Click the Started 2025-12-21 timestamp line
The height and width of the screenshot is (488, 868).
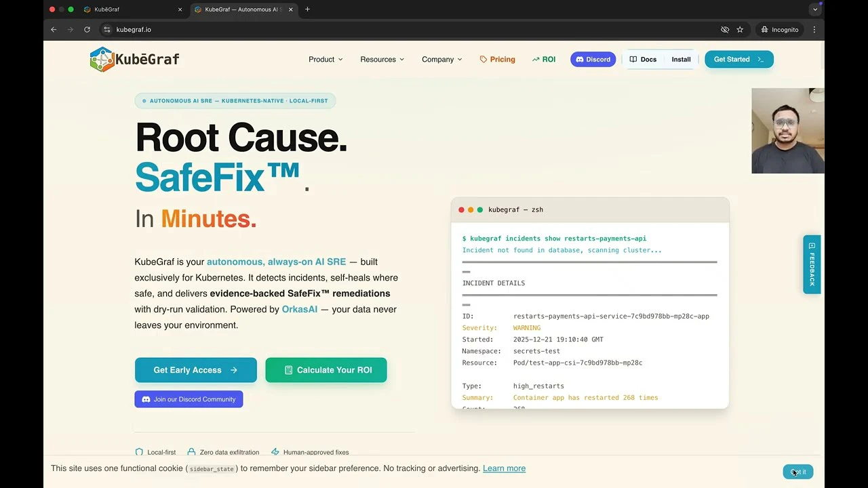click(x=533, y=340)
